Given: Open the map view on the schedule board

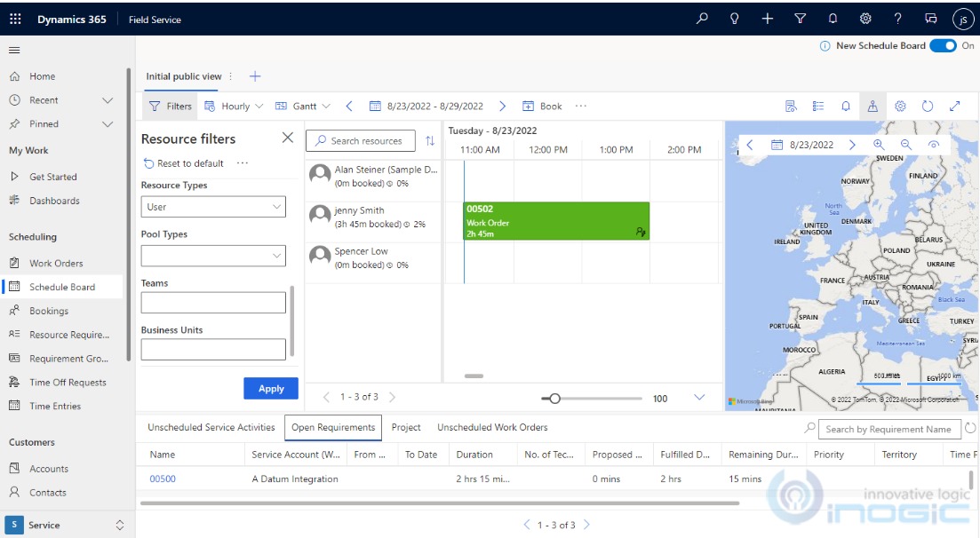Looking at the screenshot, I should [872, 106].
